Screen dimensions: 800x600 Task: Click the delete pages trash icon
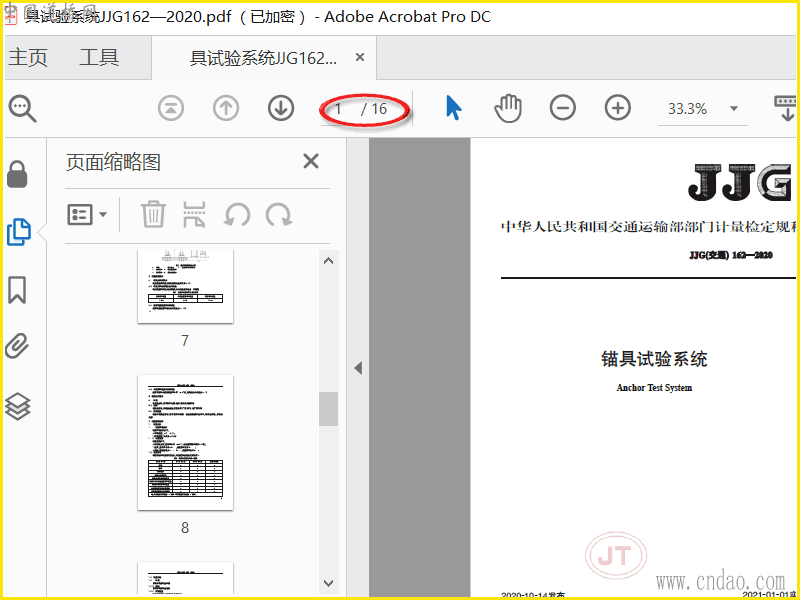point(153,214)
